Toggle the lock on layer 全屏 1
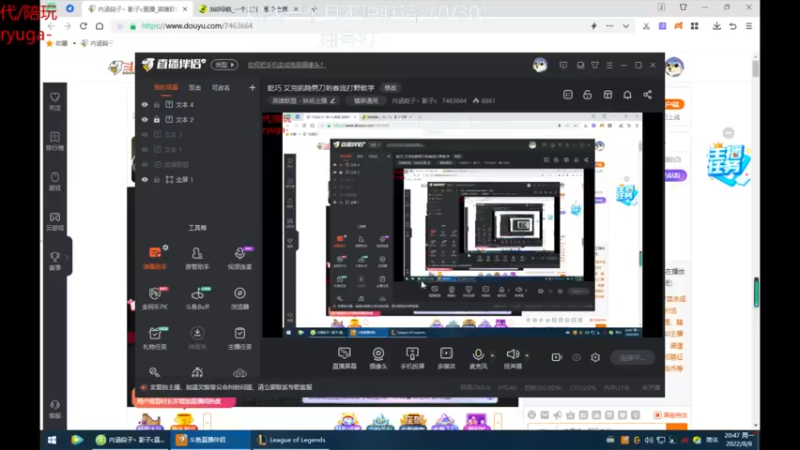The width and height of the screenshot is (800, 450). click(157, 180)
